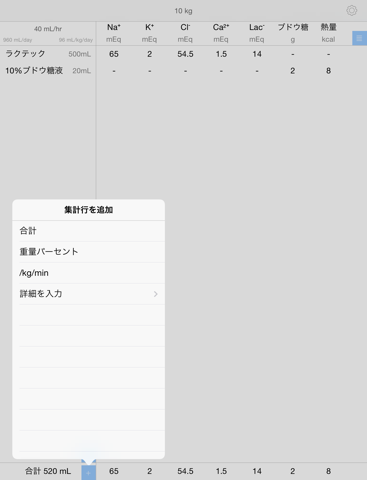Open 詳細を入力 submenu

tap(89, 294)
